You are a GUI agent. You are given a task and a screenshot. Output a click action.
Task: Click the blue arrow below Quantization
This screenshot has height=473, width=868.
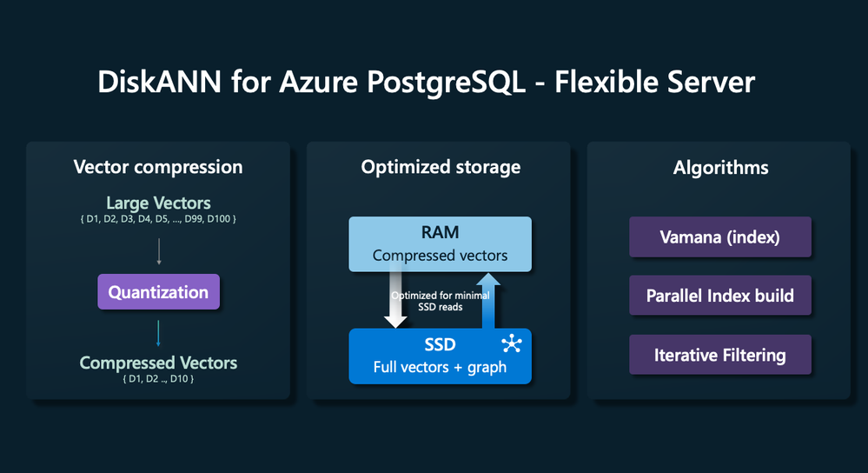pyautogui.click(x=158, y=333)
